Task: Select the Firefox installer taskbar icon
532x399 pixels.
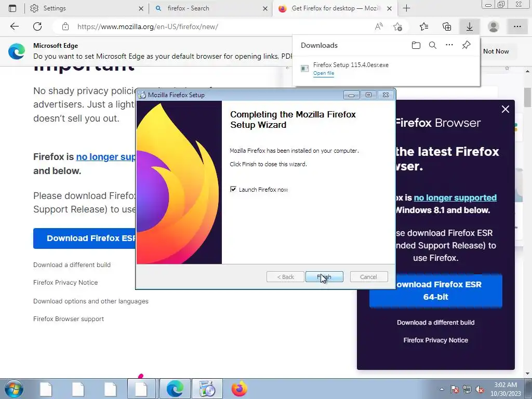Action: click(207, 389)
